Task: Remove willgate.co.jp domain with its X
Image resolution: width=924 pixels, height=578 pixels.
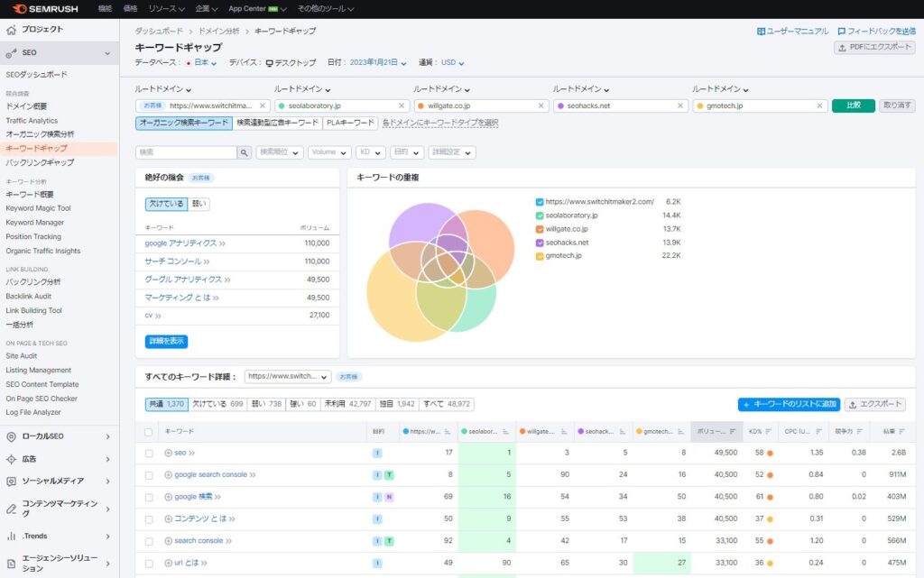Action: coord(541,106)
